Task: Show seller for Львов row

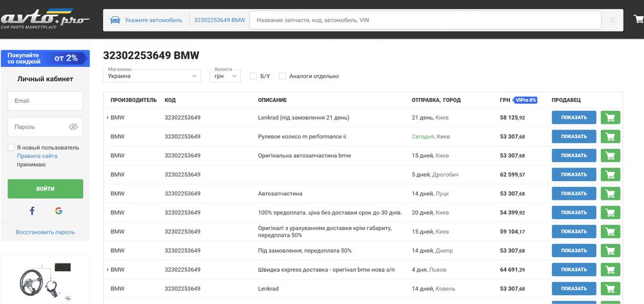Action: tap(574, 269)
